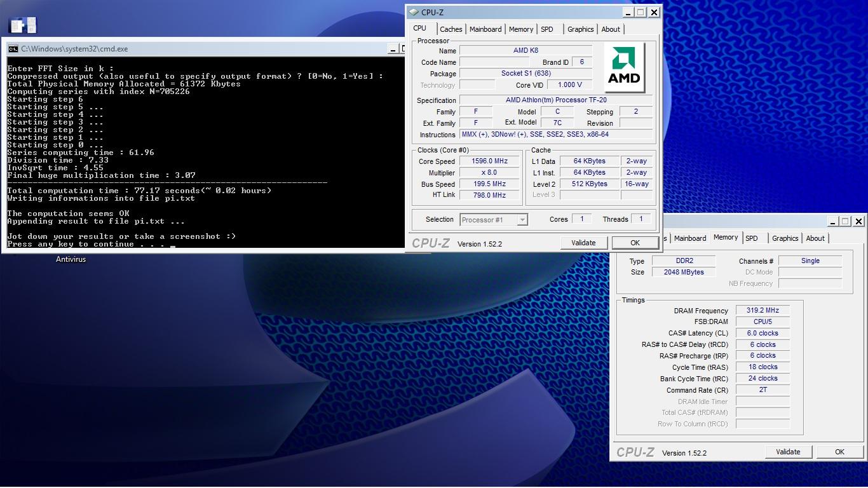Open the Antivirus desktop icon label
The width and height of the screenshot is (868, 488).
pyautogui.click(x=71, y=259)
